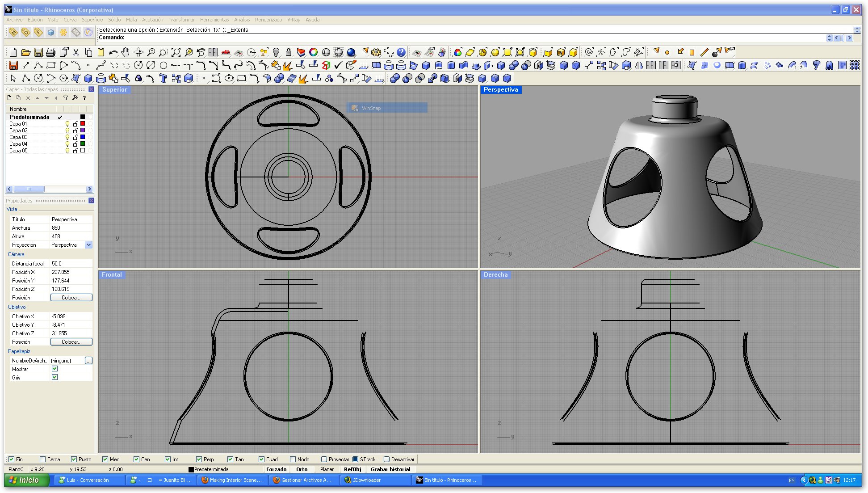The height and width of the screenshot is (493, 868).
Task: Open the Superficie menu
Action: (92, 20)
